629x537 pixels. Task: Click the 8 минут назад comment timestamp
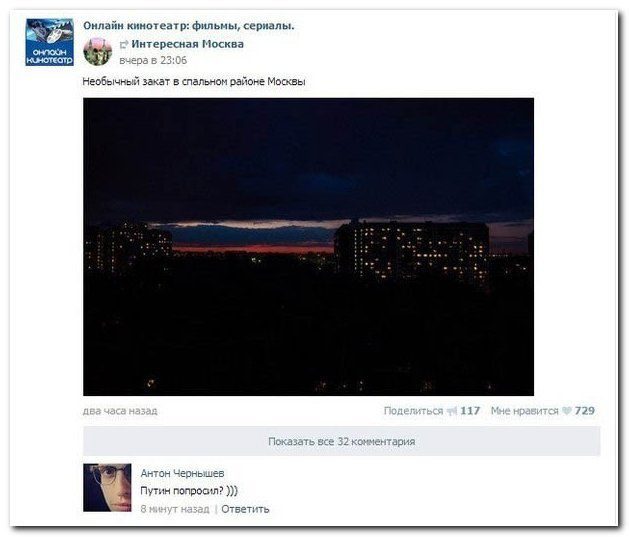click(x=175, y=509)
